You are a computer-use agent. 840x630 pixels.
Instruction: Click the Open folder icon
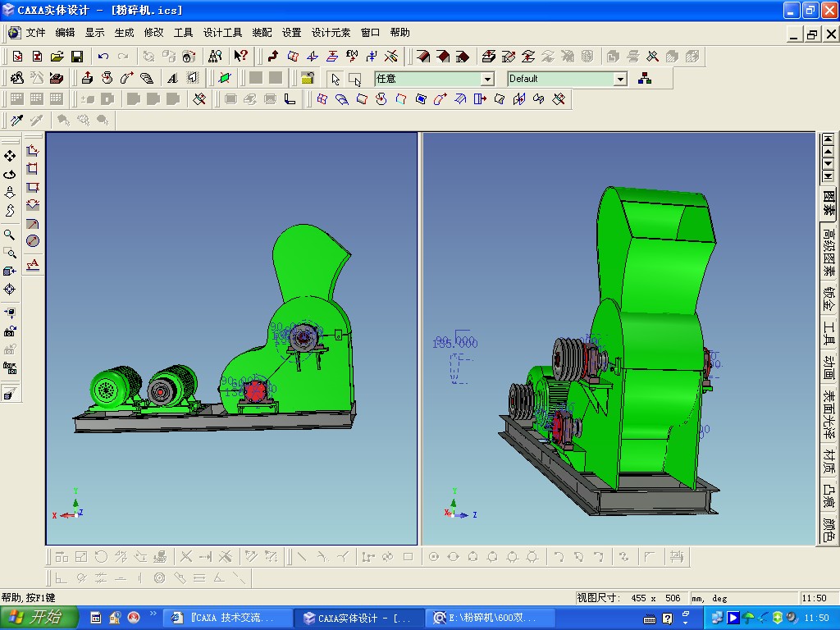57,57
